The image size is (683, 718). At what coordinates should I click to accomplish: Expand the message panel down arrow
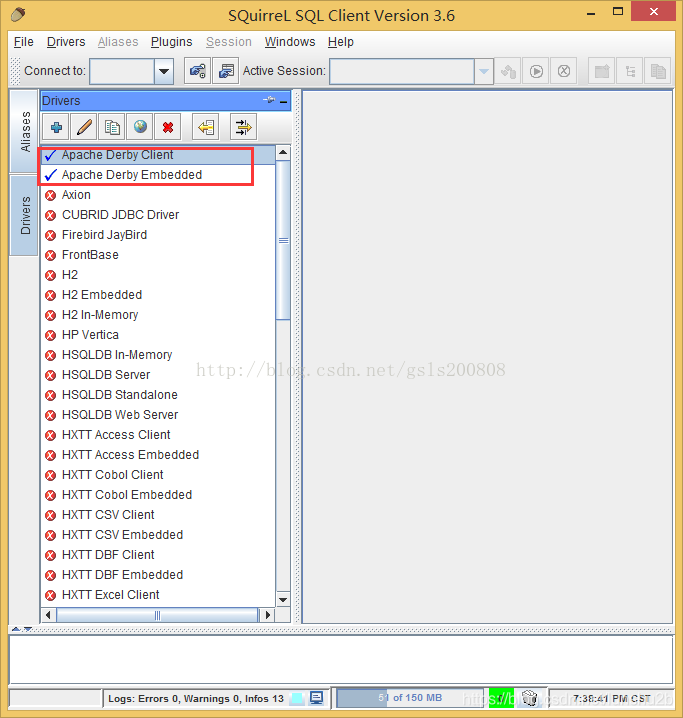click(x=28, y=629)
